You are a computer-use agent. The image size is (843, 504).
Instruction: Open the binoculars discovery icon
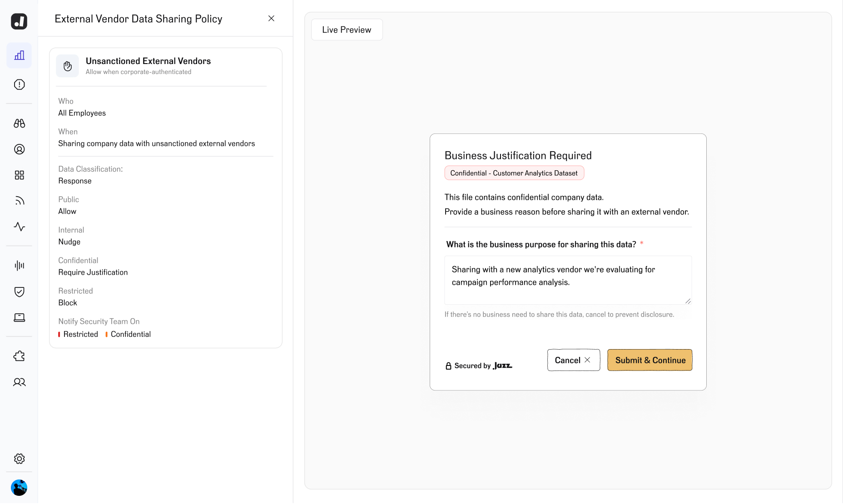coord(19,123)
